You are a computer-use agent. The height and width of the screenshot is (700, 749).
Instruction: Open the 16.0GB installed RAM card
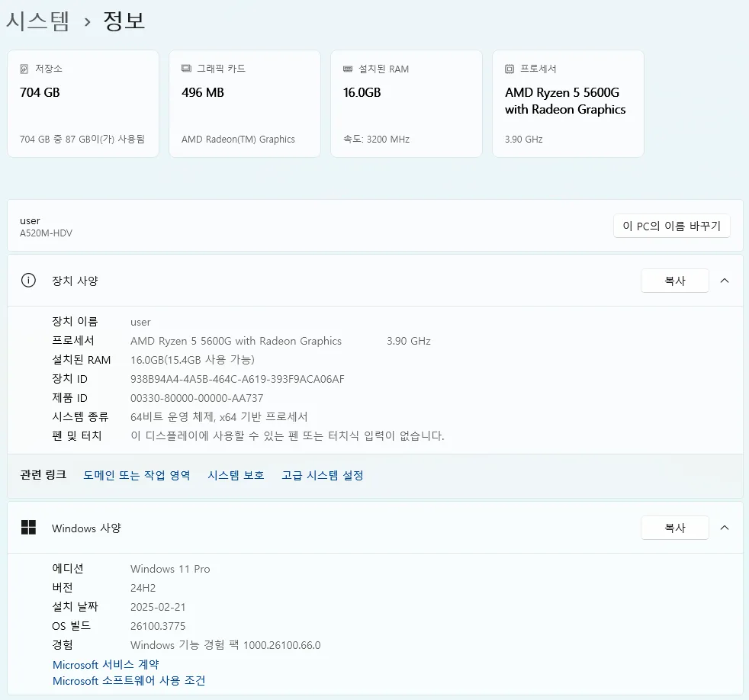click(407, 104)
